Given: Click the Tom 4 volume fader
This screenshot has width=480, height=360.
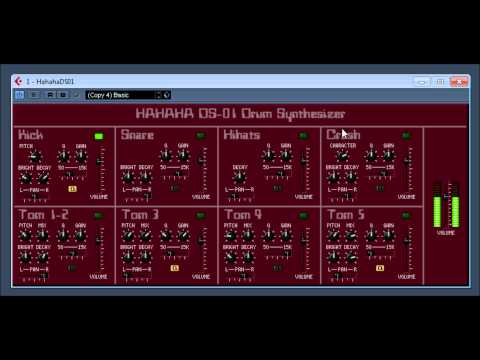Looking at the screenshot, I should [304, 240].
